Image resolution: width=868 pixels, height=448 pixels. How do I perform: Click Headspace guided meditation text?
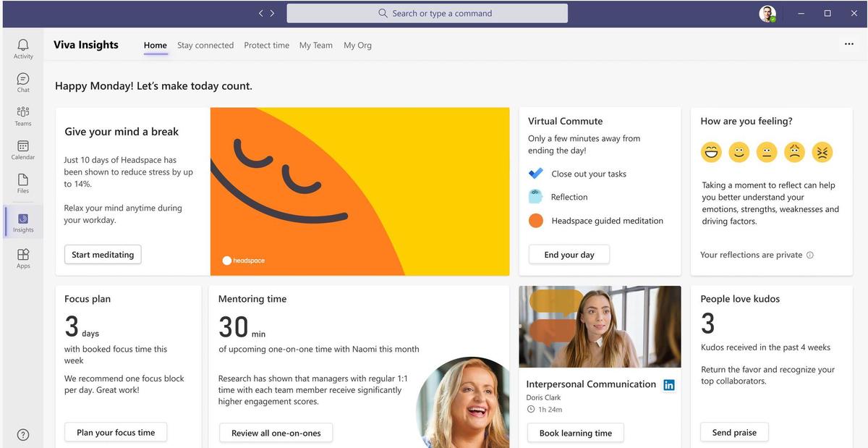point(608,221)
